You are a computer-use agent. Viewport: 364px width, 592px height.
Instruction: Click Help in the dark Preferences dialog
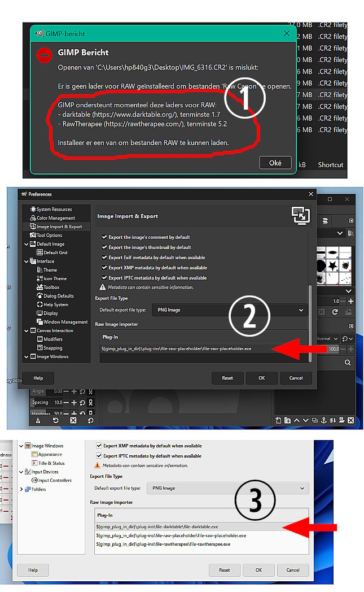[38, 378]
